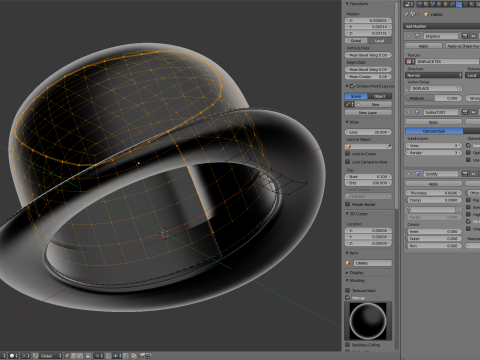Click Apply on the Solidify modifier
480x360 pixels.
[434, 184]
